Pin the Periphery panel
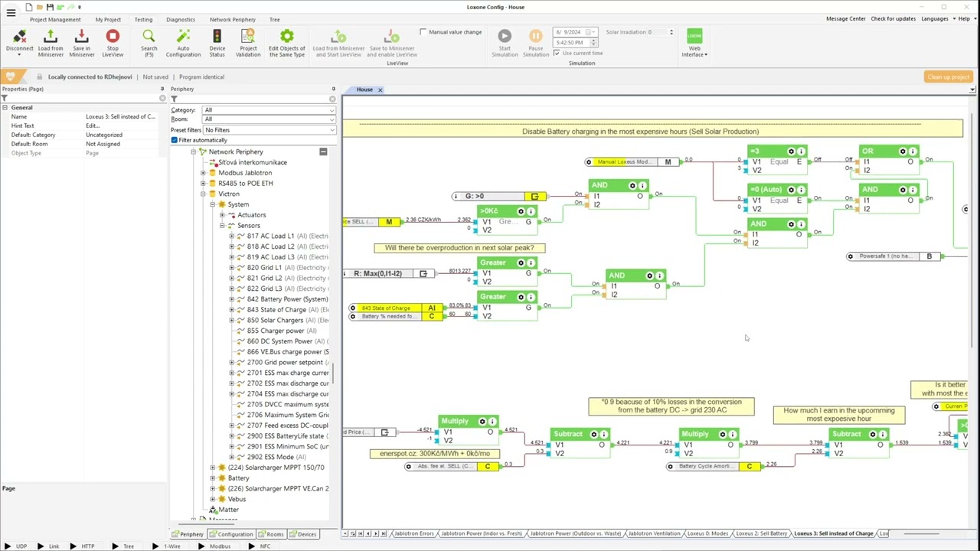980x551 pixels. pyautogui.click(x=333, y=89)
